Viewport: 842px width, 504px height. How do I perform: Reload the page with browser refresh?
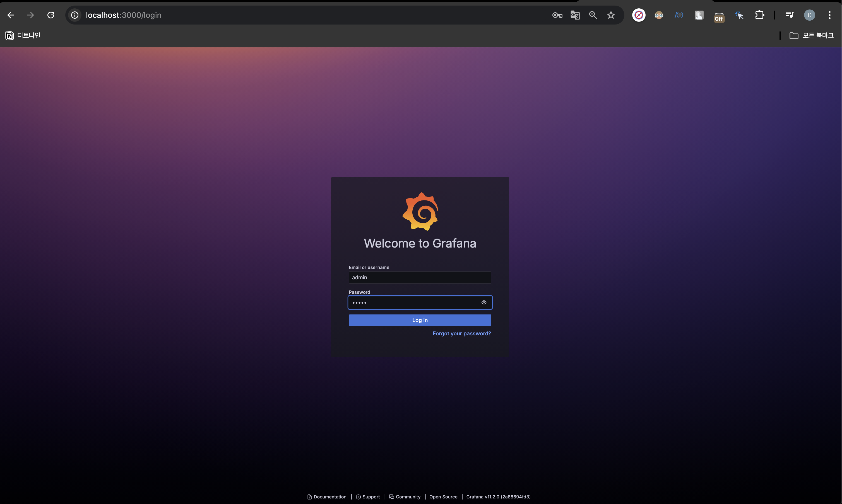[x=51, y=15]
